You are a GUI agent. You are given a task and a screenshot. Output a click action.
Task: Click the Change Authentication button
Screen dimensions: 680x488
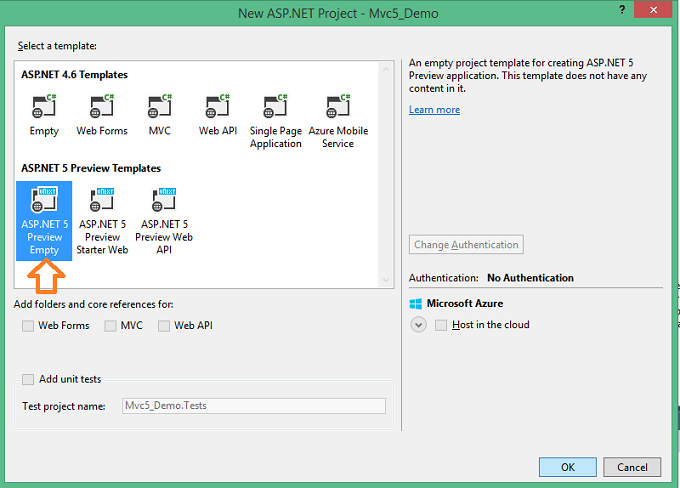[x=466, y=245]
